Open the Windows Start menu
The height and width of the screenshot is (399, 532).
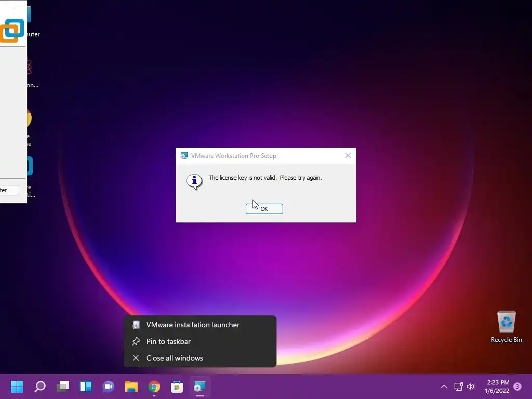17,387
